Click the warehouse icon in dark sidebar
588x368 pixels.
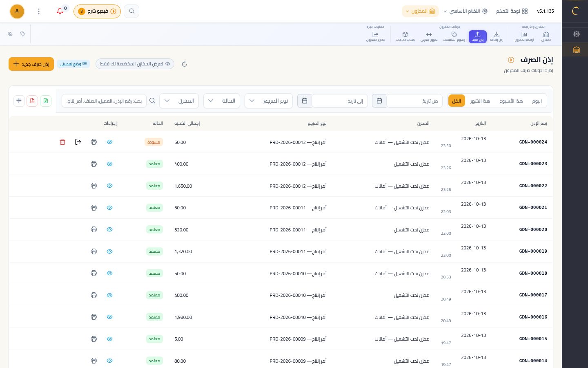coord(577,50)
